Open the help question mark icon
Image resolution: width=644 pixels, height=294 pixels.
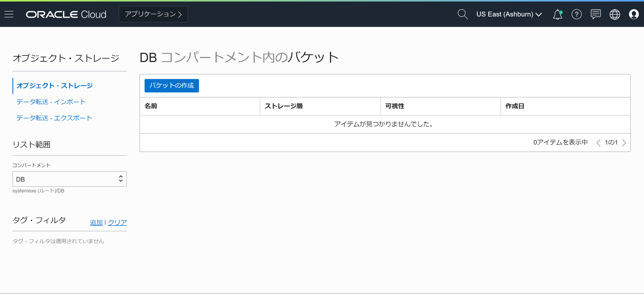576,14
